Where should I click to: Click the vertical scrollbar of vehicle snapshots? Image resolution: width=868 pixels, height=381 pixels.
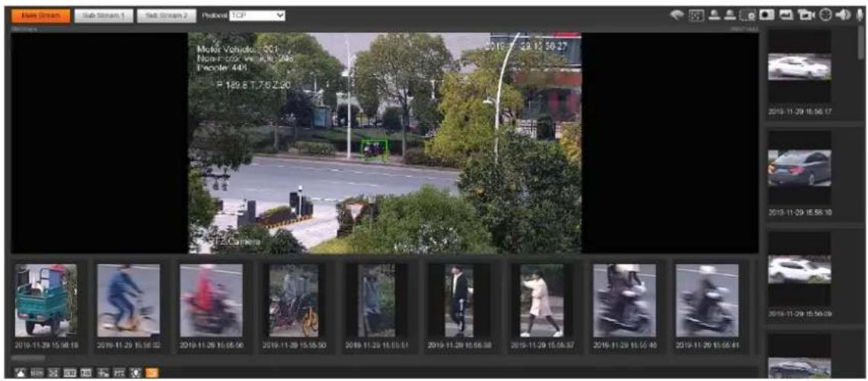point(861,42)
